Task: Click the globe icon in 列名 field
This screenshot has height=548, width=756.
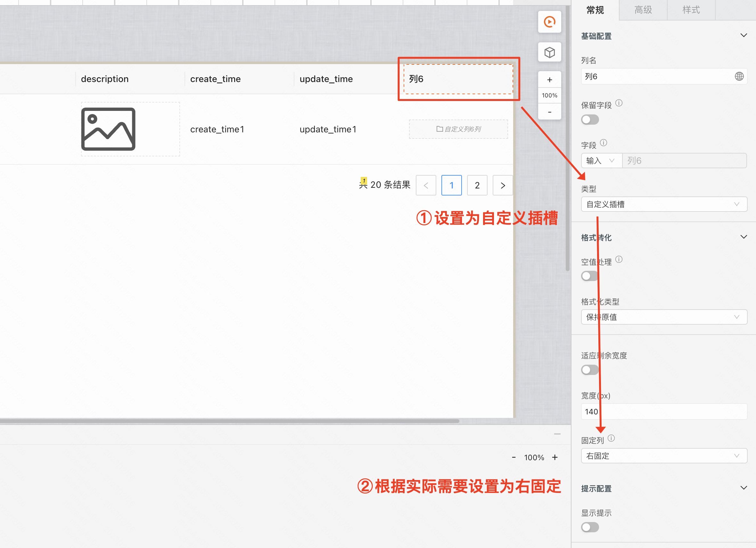Action: point(739,76)
